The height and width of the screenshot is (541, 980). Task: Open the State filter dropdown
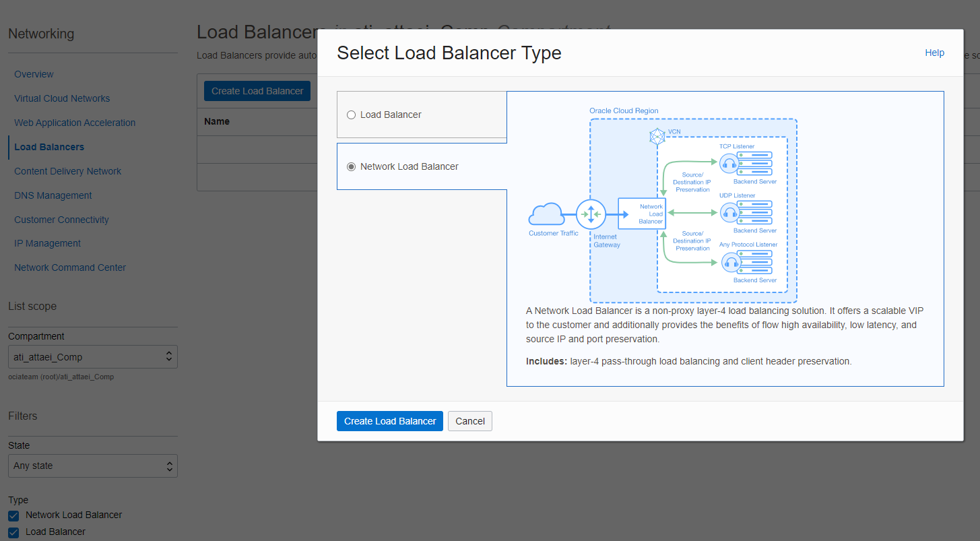93,466
